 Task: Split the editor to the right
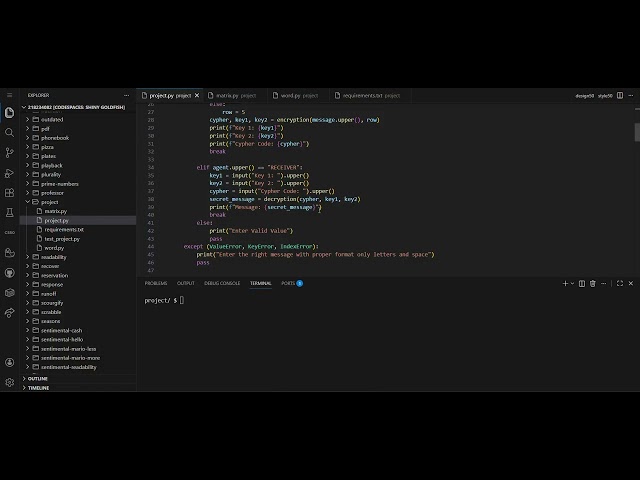pyautogui.click(x=620, y=96)
